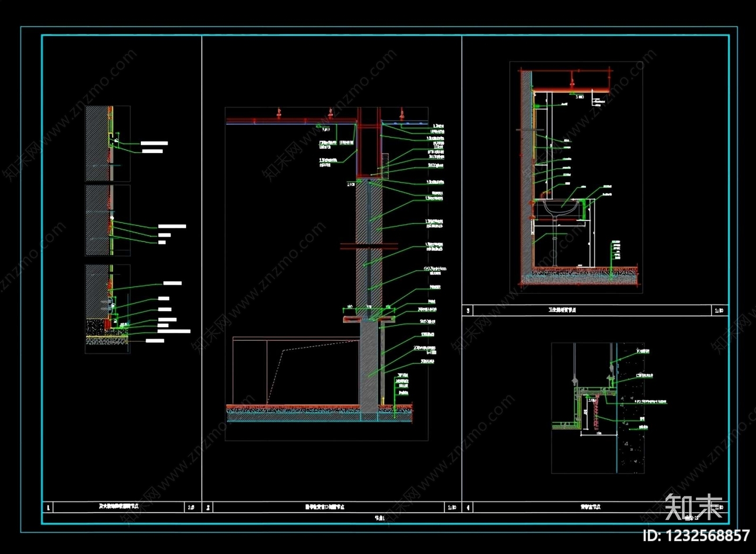This screenshot has width=756, height=554.
Task: Click the title text of drawing 4
Action: [x=591, y=507]
